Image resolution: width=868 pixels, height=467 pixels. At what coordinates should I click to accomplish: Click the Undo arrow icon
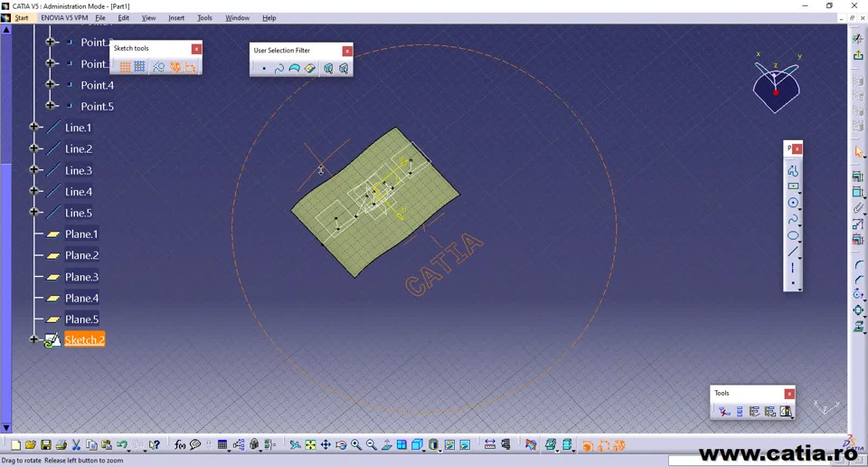(122, 445)
